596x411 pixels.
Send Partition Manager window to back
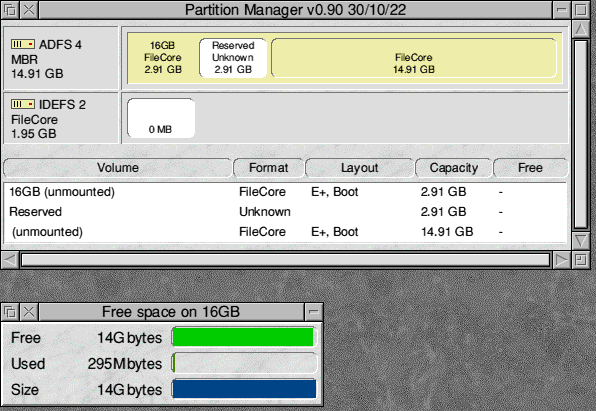pos(10,10)
